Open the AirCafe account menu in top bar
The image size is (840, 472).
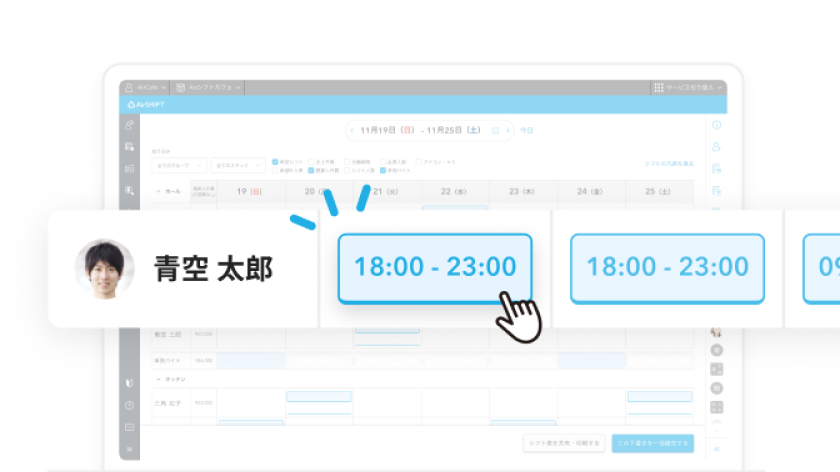tap(145, 88)
